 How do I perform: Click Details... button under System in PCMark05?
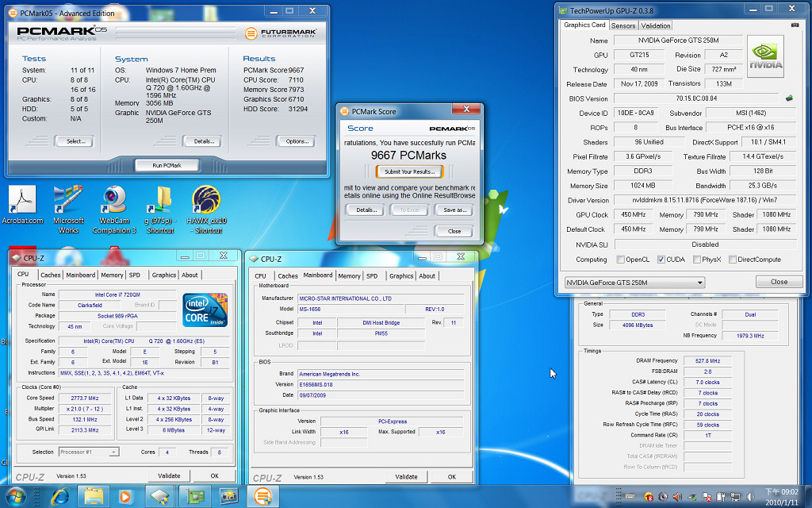click(204, 141)
